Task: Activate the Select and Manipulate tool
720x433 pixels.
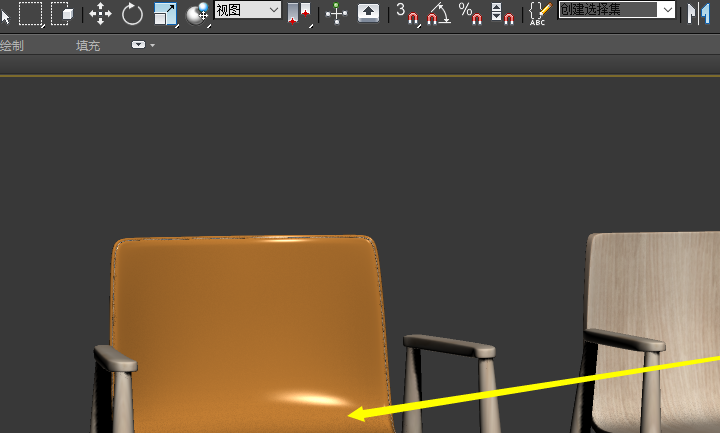Action: [337, 14]
